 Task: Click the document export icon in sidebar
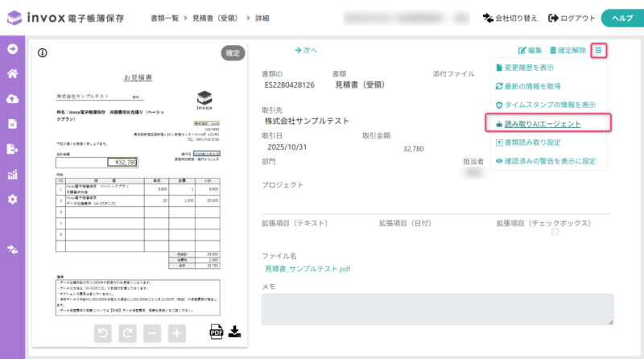12,149
